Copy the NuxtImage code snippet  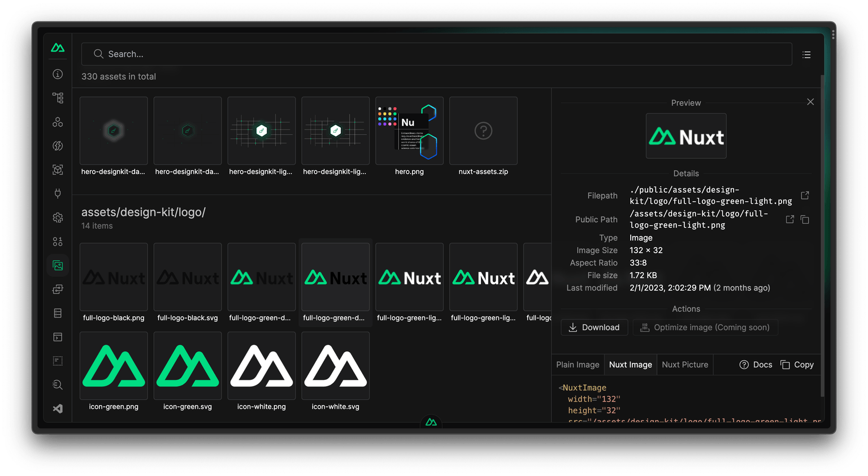click(797, 364)
